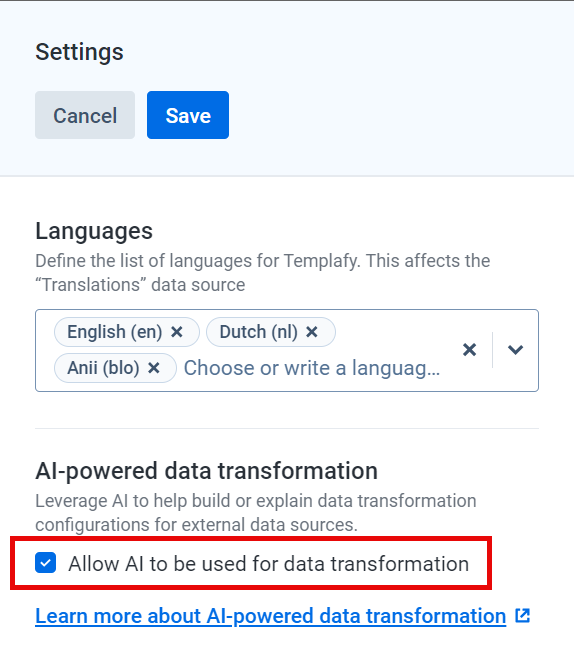Select the Anii (blo) chip text
This screenshot has height=656, width=574.
click(x=103, y=368)
